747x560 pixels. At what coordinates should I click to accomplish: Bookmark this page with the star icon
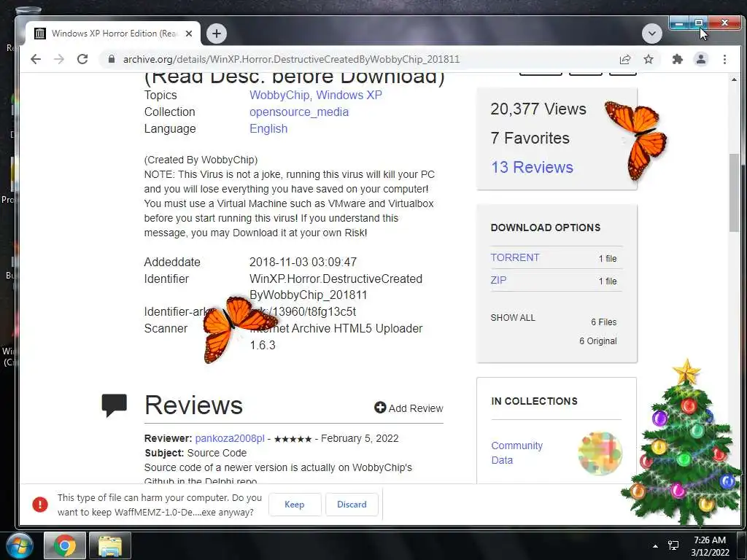pos(649,59)
